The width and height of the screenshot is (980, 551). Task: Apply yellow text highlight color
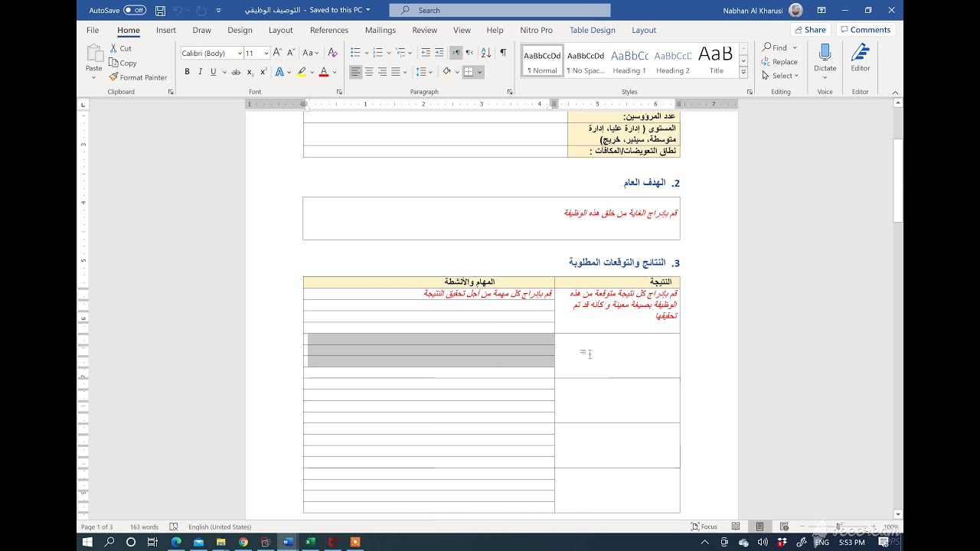coord(302,72)
